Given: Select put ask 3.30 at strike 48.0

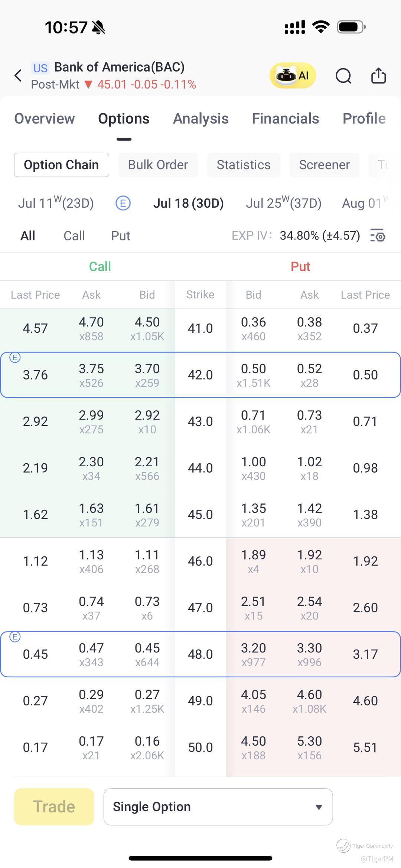Looking at the screenshot, I should [x=309, y=654].
